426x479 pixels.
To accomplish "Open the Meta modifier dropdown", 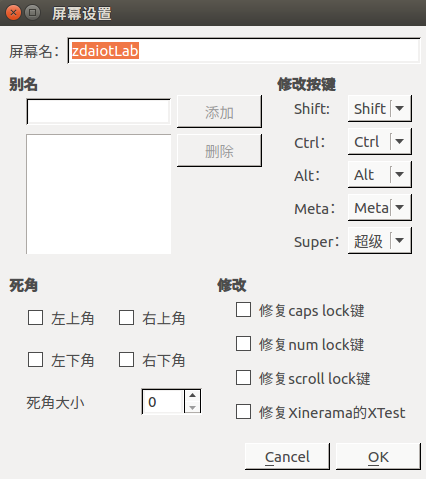I will click(x=380, y=207).
